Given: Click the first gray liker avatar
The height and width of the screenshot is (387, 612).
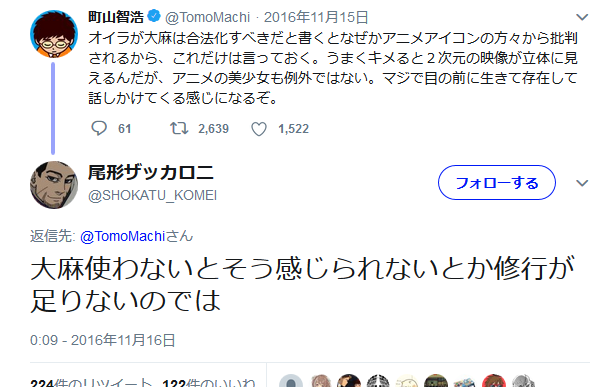Looking at the screenshot, I should pos(291,382).
